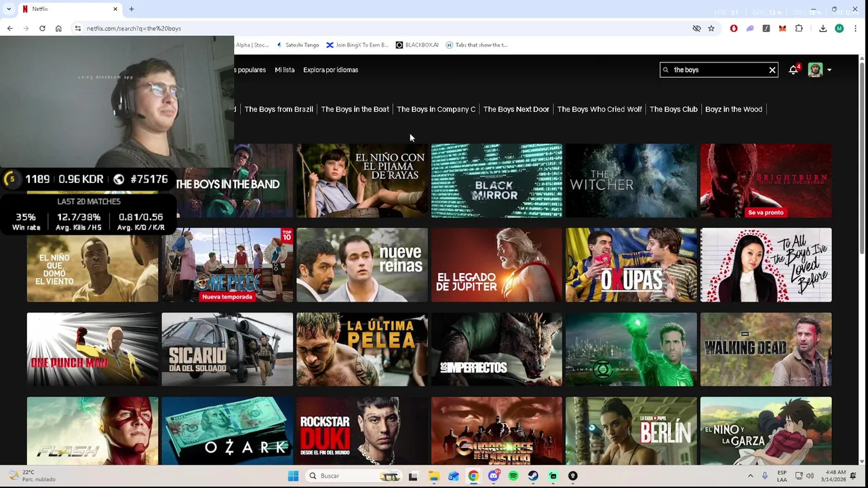Screen dimensions: 868x488
Task: Open the Netflix notifications bell
Action: [793, 70]
